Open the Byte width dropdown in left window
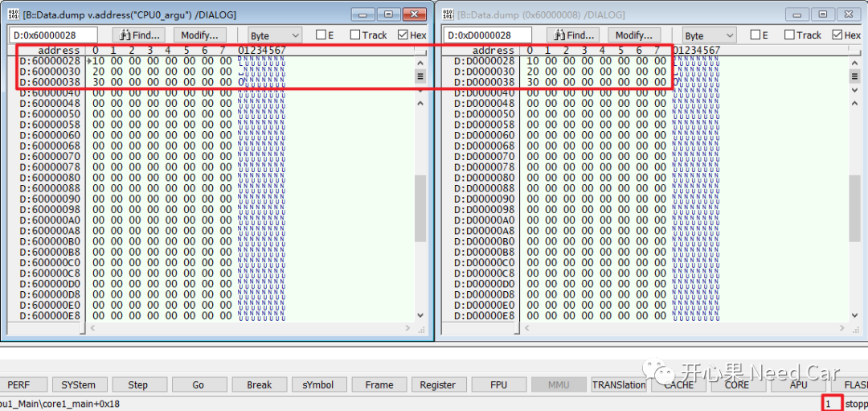Image resolution: width=868 pixels, height=411 pixels. pos(274,35)
